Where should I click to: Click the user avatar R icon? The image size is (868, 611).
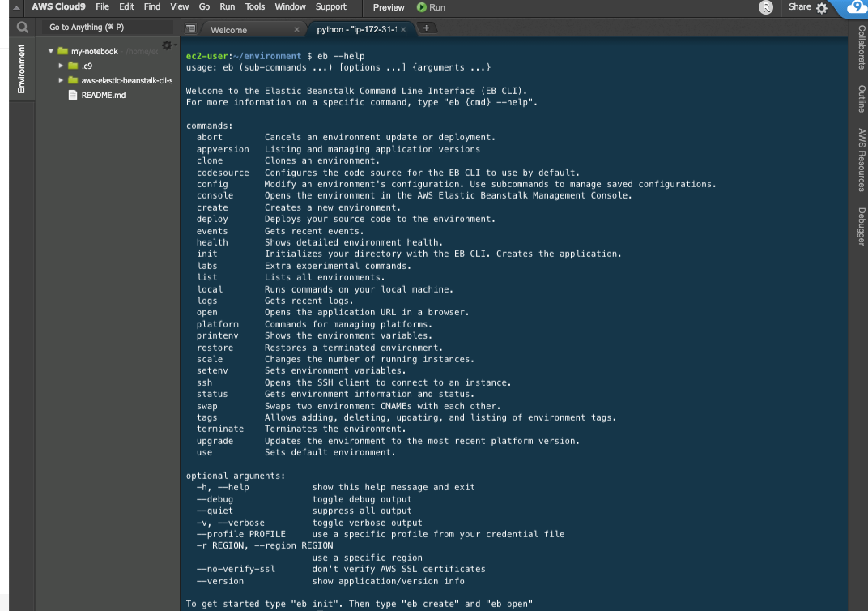[766, 7]
